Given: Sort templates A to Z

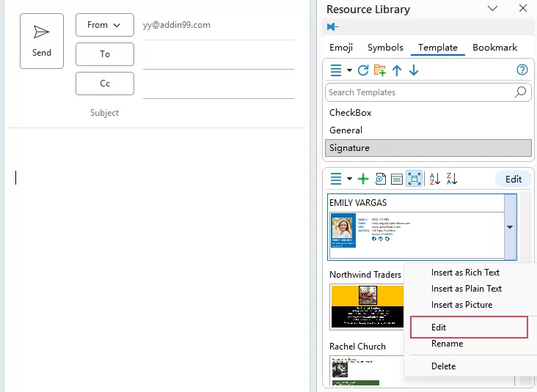Looking at the screenshot, I should click(434, 179).
